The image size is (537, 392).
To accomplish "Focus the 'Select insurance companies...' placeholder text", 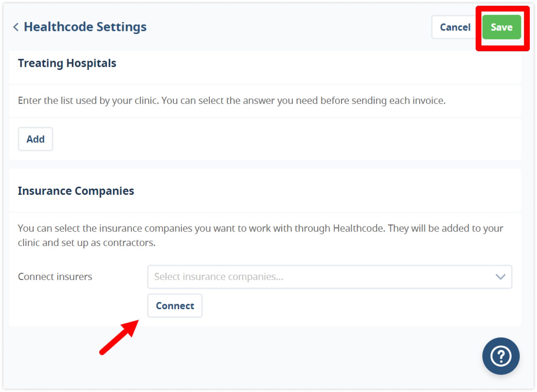I will [218, 277].
